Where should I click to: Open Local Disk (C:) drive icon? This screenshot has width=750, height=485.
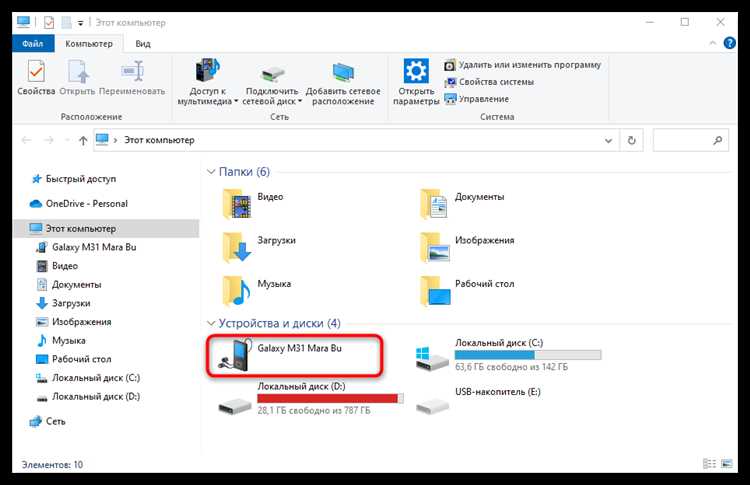tap(432, 354)
